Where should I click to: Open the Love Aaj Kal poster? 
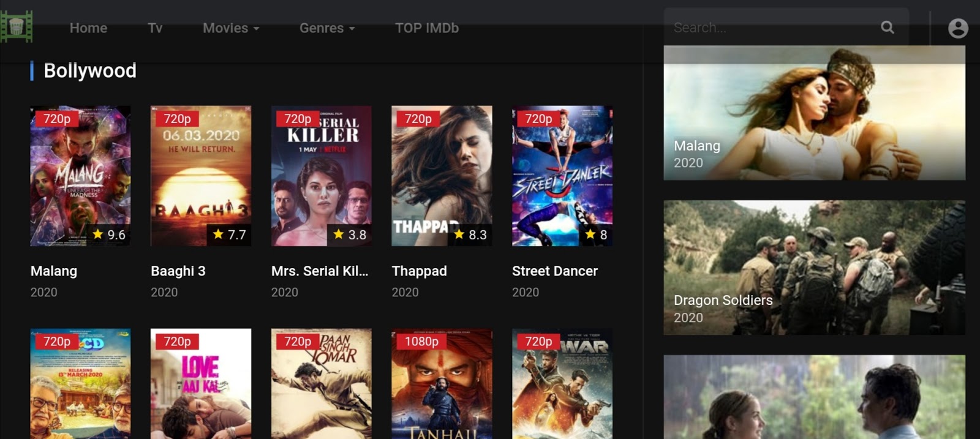201,384
